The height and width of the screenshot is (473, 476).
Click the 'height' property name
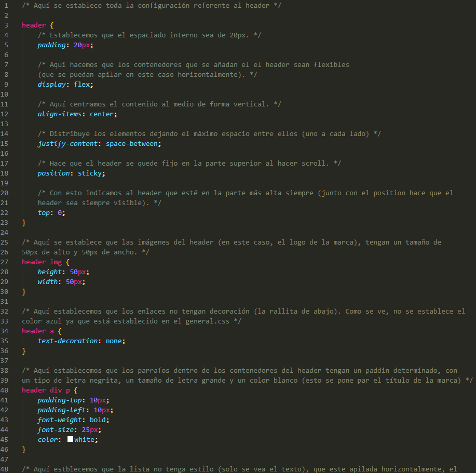[49, 272]
